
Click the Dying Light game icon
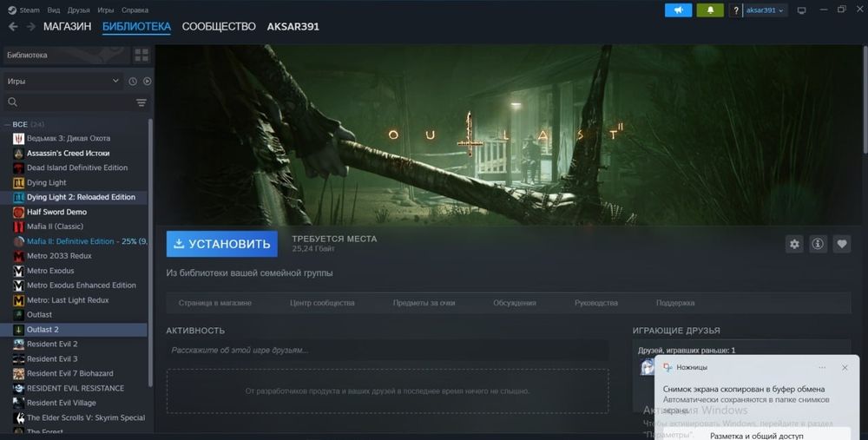[18, 182]
